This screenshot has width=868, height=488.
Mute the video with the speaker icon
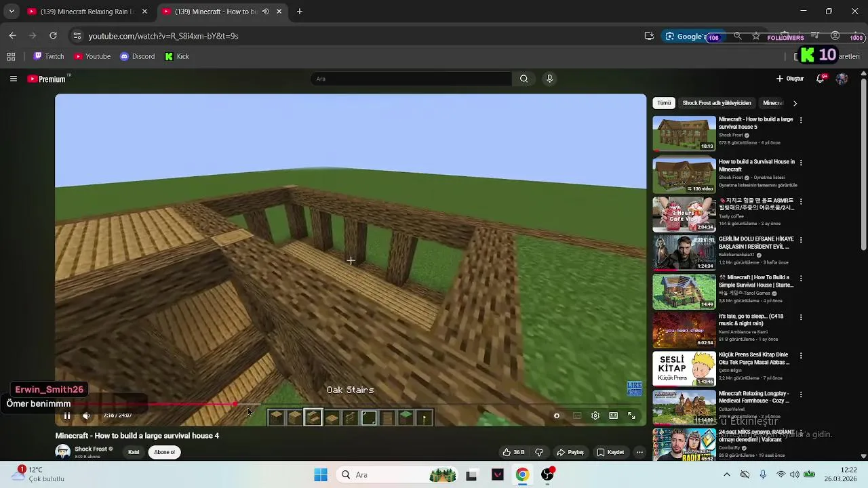[86, 415]
